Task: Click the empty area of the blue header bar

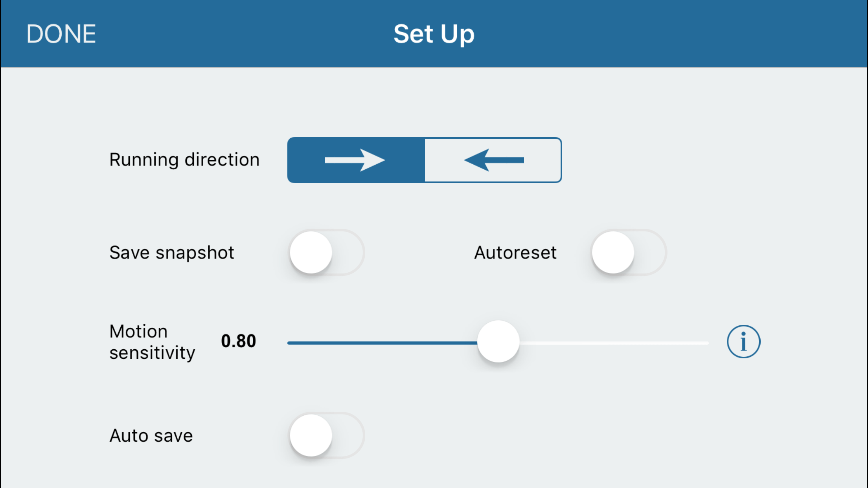Action: [x=668, y=34]
